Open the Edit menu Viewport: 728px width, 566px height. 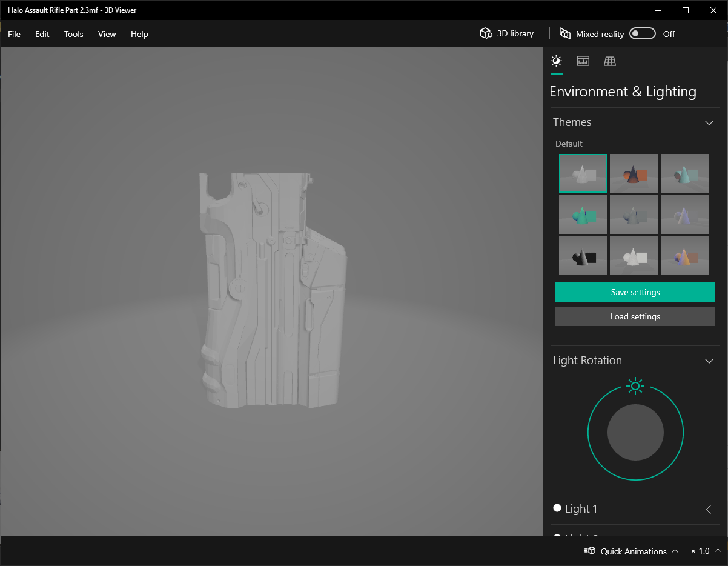tap(42, 34)
